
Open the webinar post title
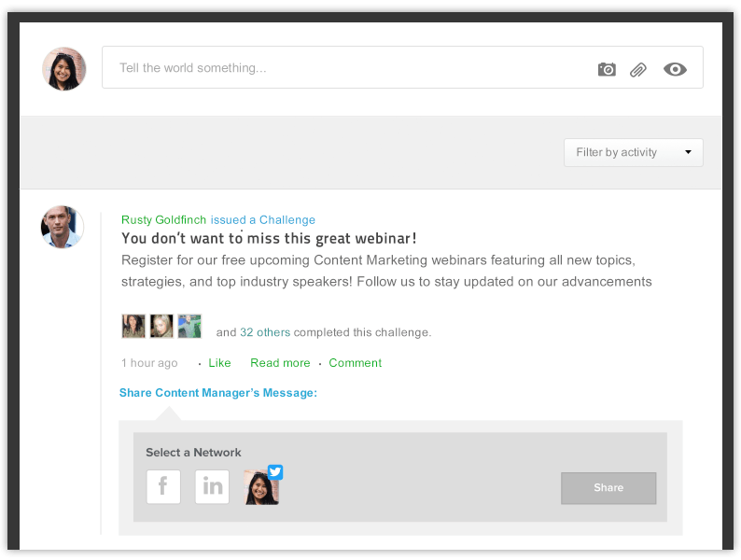click(x=269, y=239)
